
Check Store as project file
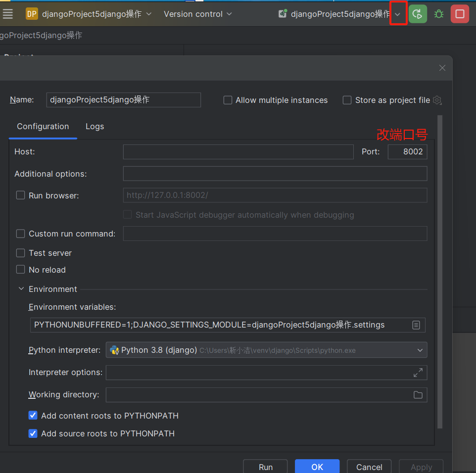pyautogui.click(x=347, y=100)
